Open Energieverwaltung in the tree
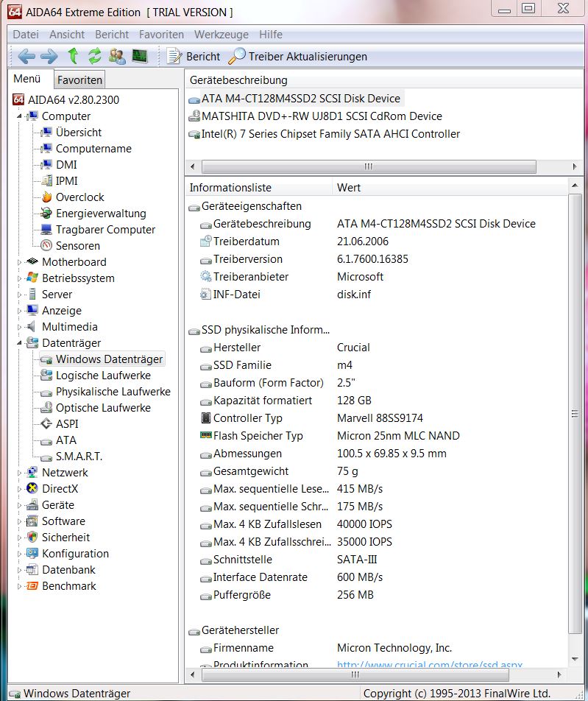The height and width of the screenshot is (701, 588). pos(101,214)
